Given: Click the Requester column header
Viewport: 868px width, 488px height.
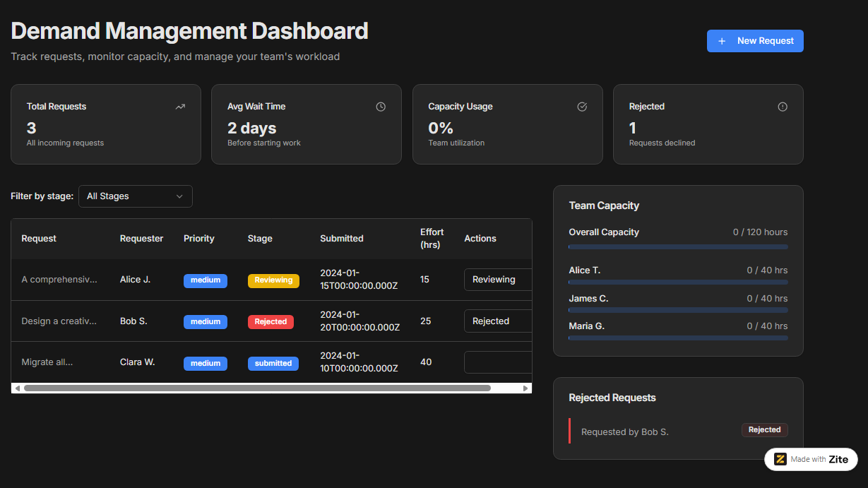Looking at the screenshot, I should 141,239.
